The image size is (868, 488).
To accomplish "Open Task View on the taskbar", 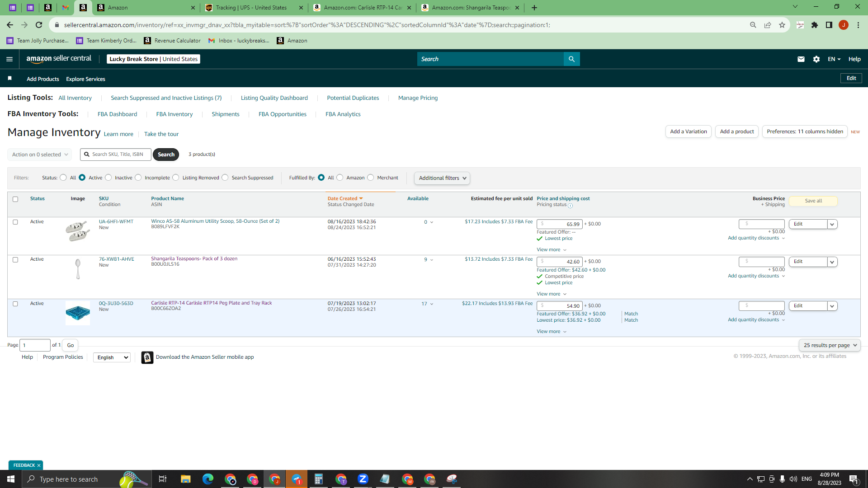I will (163, 479).
